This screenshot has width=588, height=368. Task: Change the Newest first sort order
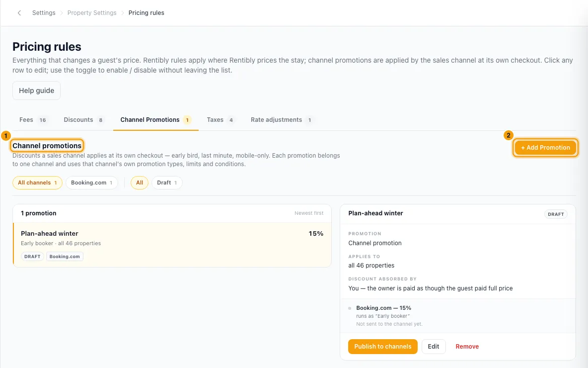click(x=308, y=213)
